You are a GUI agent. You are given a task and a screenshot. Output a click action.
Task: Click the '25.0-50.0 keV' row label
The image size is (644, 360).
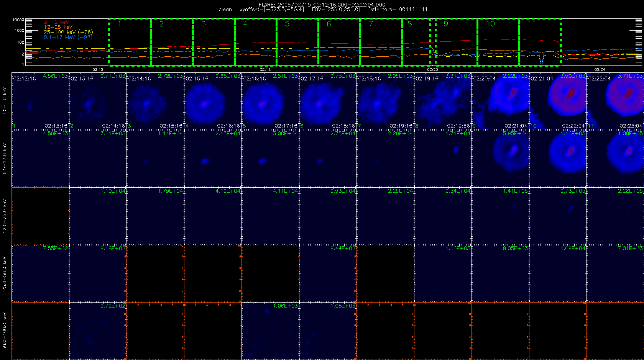[5, 273]
